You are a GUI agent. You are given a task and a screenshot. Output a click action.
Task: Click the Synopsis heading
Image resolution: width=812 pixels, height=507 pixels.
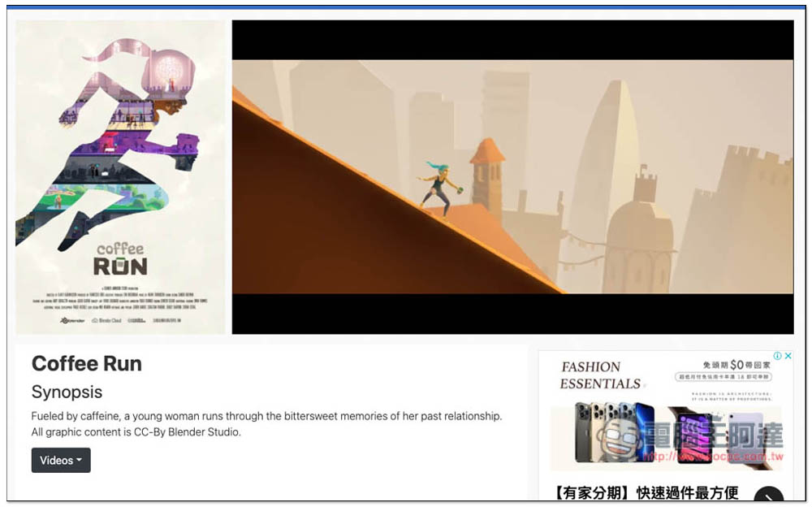point(67,392)
